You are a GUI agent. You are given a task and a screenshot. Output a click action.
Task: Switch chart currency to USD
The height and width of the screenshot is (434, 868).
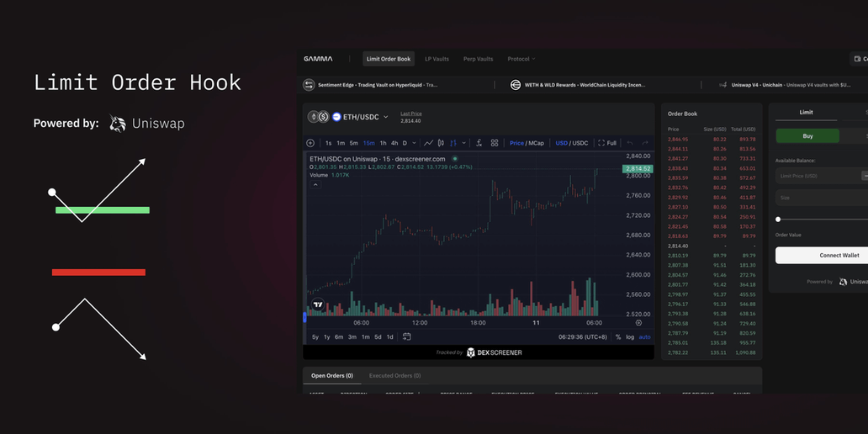coord(561,143)
